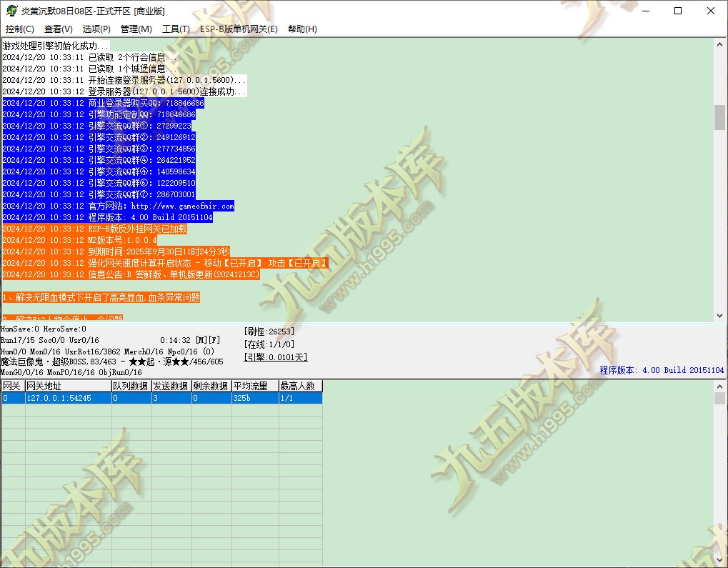Select gateway row 127.0.0.1:54245
This screenshot has width=728, height=568.
[x=161, y=398]
